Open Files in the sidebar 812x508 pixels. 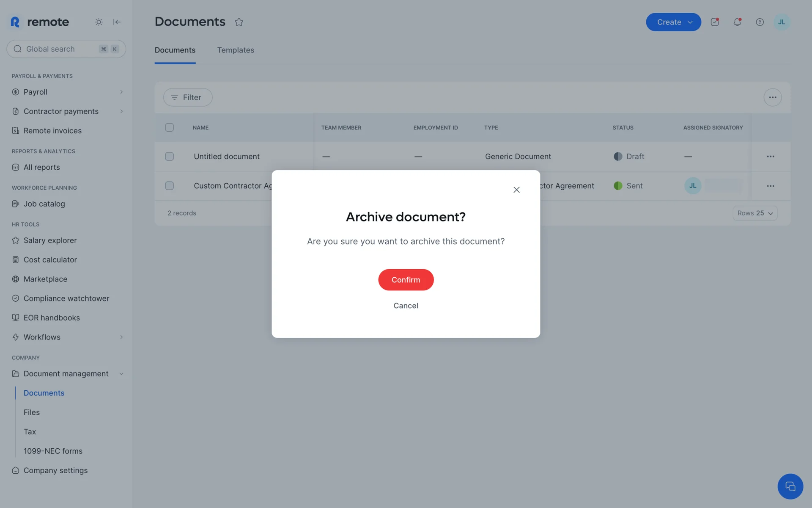pos(32,412)
